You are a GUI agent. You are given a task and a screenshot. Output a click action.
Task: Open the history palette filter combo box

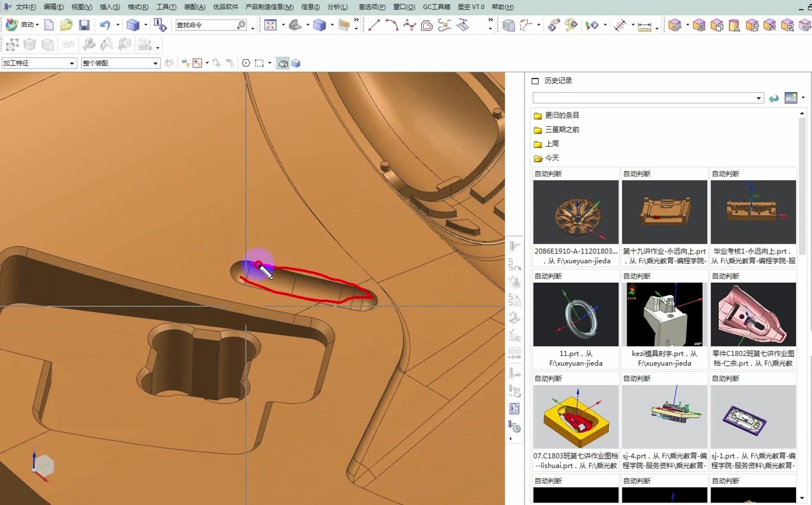coord(648,98)
